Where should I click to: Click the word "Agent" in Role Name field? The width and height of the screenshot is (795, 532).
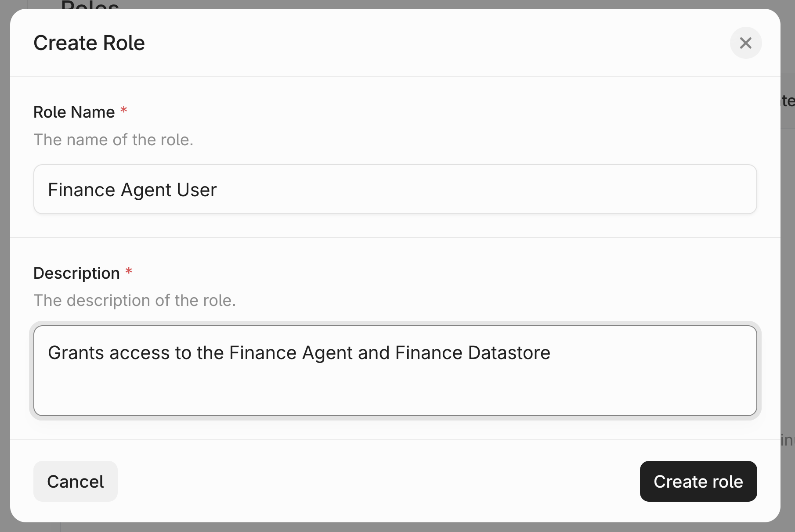pyautogui.click(x=146, y=190)
